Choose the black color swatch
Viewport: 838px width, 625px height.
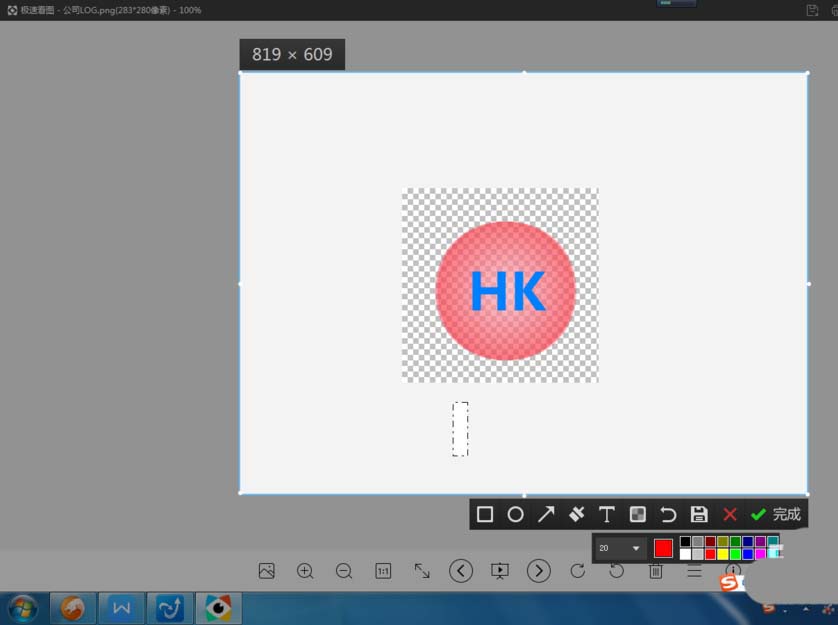point(685,542)
